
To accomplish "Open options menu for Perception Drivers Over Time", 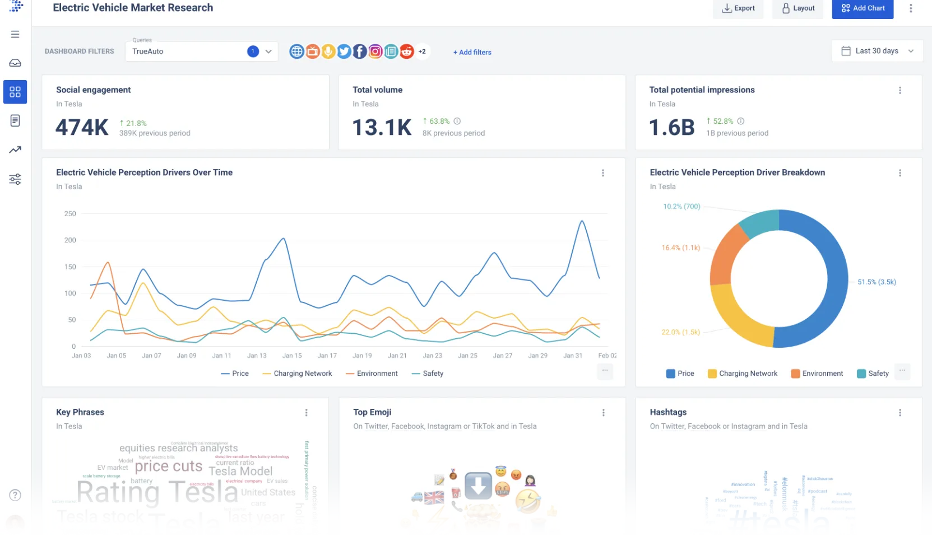I will 602,173.
